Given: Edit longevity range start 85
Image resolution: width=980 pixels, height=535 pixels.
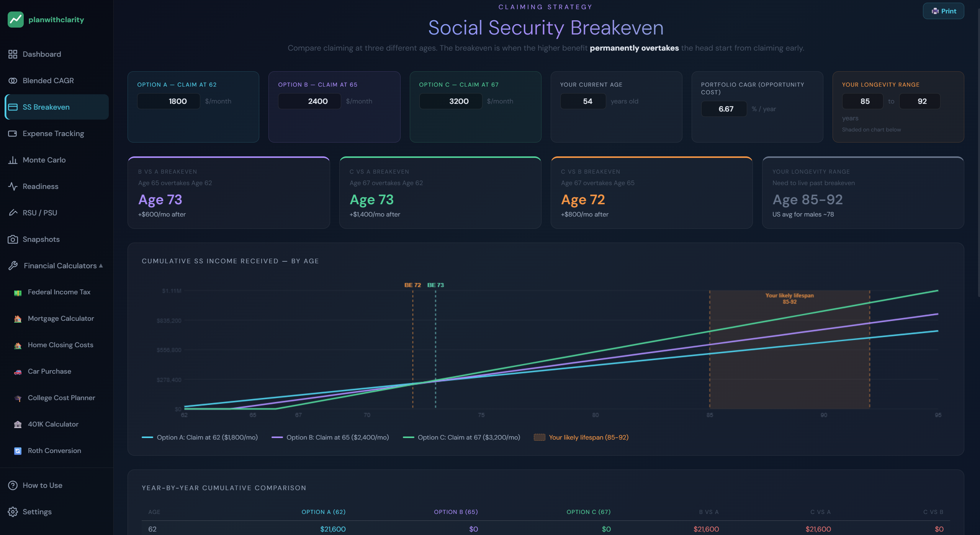Looking at the screenshot, I should click(x=862, y=102).
